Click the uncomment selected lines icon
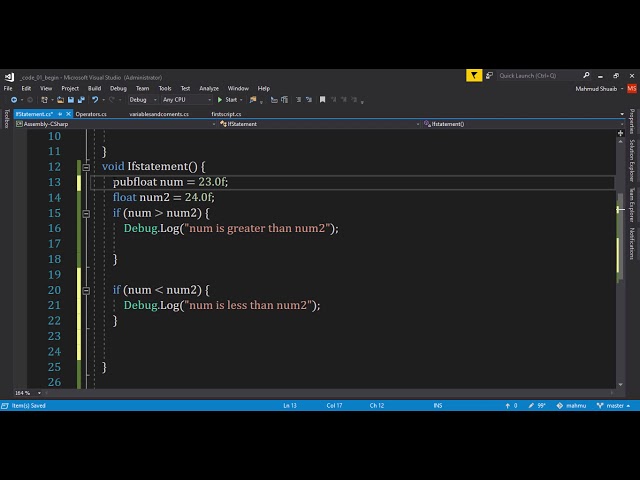This screenshot has width=640, height=480. (x=284, y=100)
